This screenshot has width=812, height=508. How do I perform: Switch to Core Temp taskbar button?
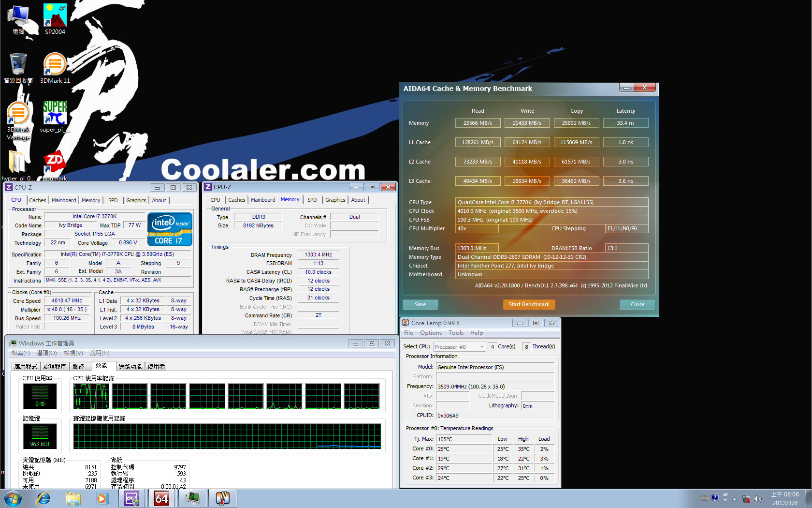pyautogui.click(x=222, y=498)
